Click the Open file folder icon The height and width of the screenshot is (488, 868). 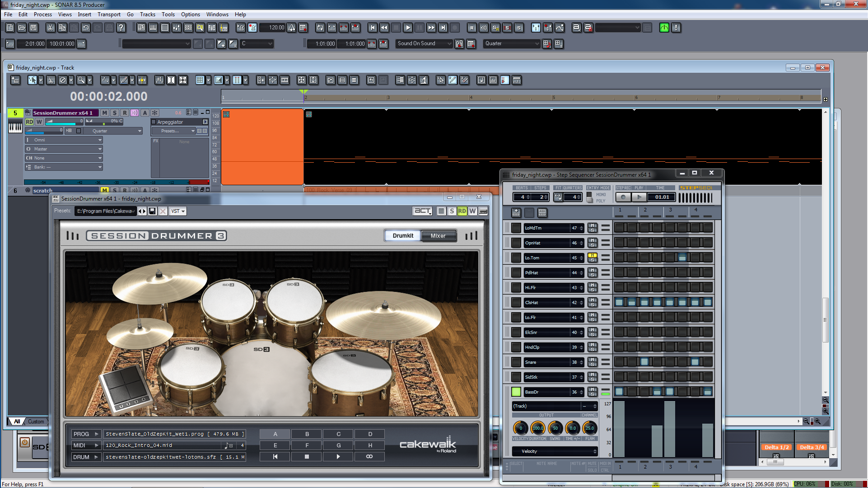pos(22,28)
